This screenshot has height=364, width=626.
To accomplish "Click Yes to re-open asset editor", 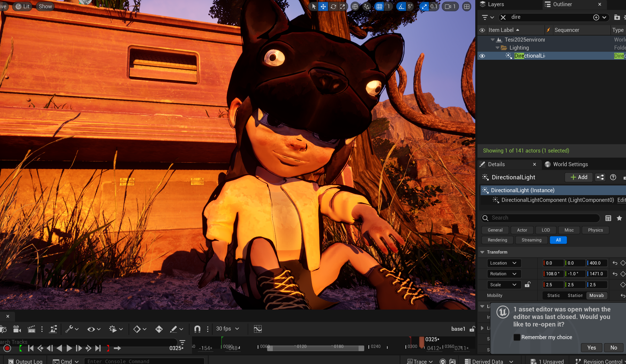I will tap(591, 348).
